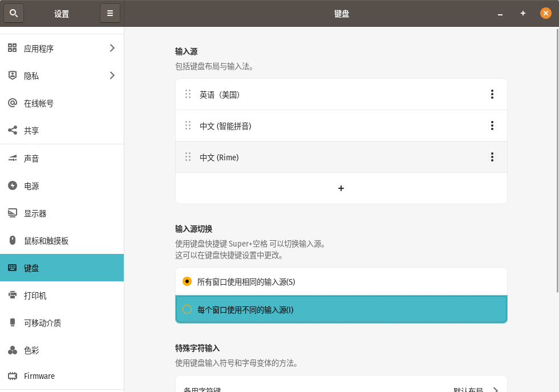Open 在线帐号 settings panel
The width and height of the screenshot is (559, 392).
[x=39, y=103]
